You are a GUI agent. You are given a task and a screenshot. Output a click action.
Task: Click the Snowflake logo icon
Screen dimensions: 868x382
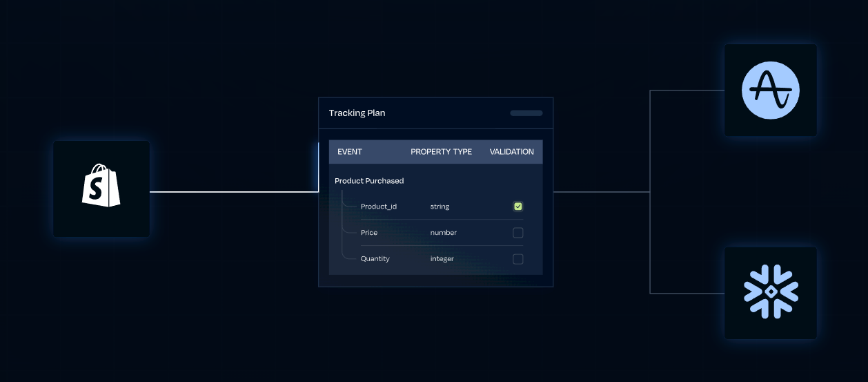click(771, 293)
